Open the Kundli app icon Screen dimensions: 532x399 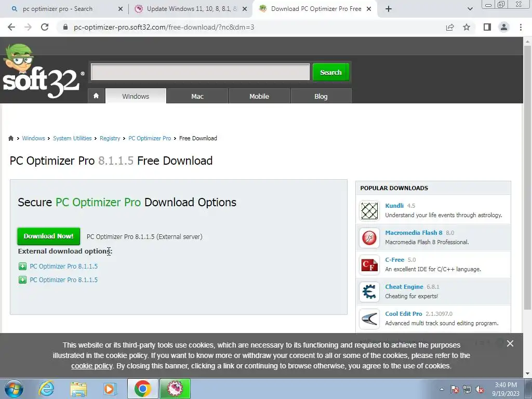369,210
